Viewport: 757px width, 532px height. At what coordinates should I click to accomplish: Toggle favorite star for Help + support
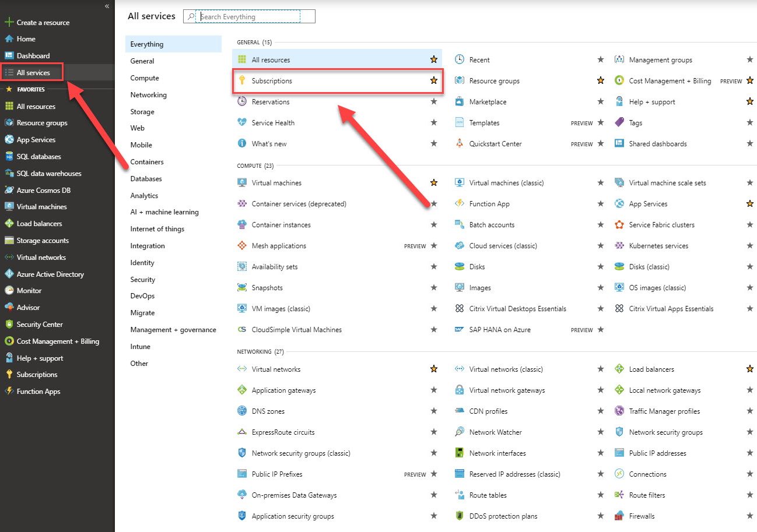pyautogui.click(x=750, y=101)
